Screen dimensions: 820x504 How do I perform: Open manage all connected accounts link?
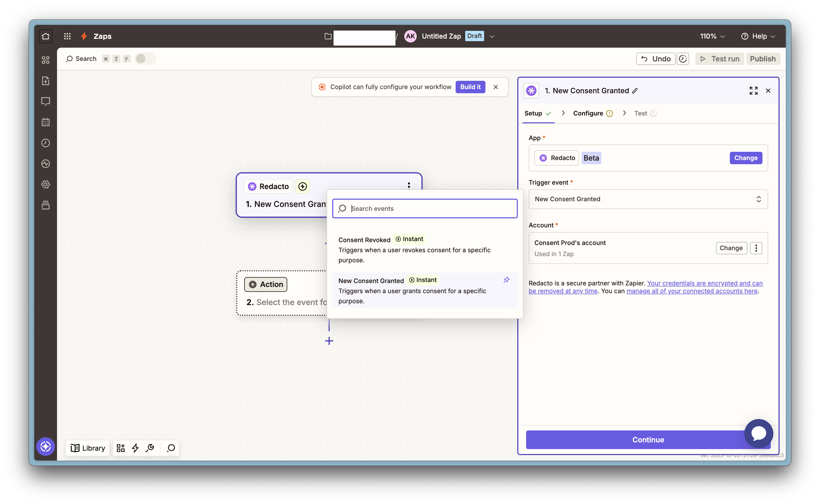point(692,291)
